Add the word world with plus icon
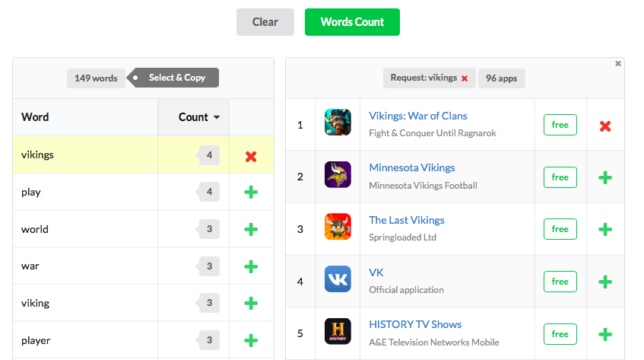The width and height of the screenshot is (644, 360). 251,230
